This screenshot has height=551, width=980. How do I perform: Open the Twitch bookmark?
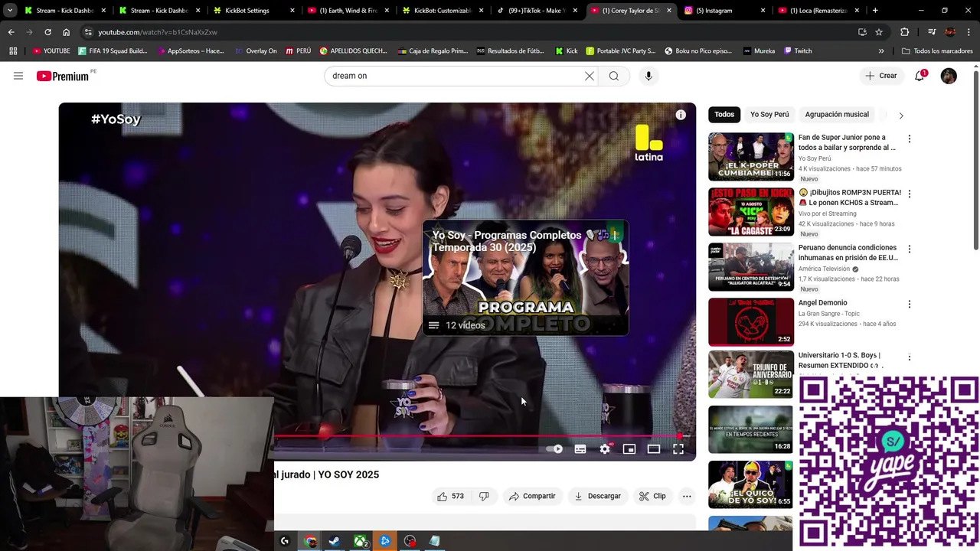coord(798,51)
